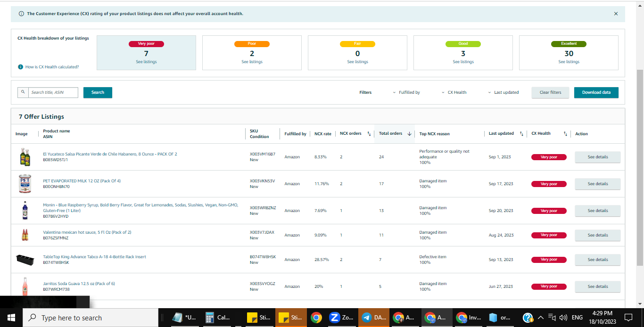Select the Good listings card

[463, 53]
